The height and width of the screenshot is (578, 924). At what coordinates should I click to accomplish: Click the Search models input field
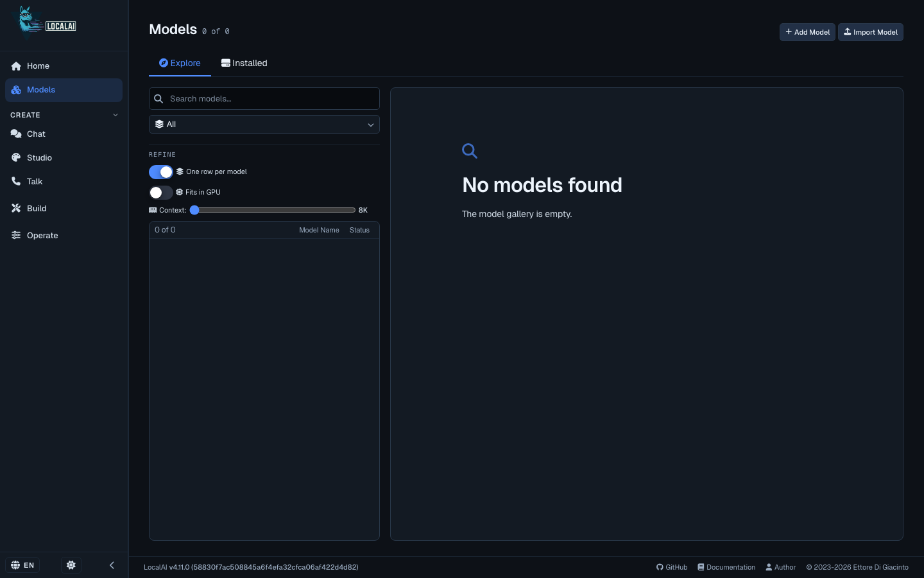(264, 99)
